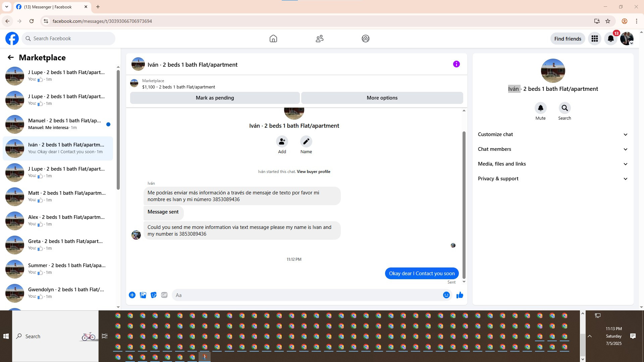Open the Facebook notifications bell
Viewport: 644px width, 362px height.
pos(610,39)
